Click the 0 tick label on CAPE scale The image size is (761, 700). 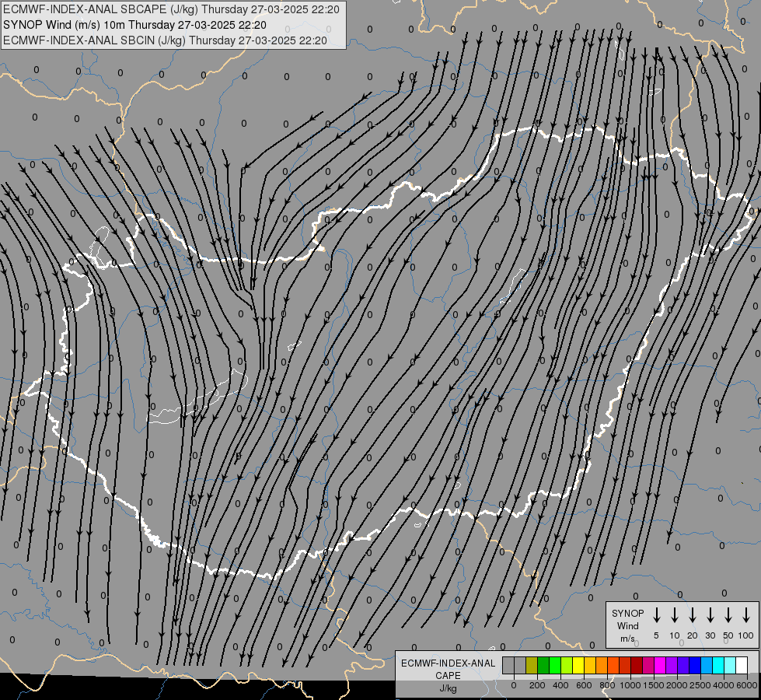(x=514, y=685)
